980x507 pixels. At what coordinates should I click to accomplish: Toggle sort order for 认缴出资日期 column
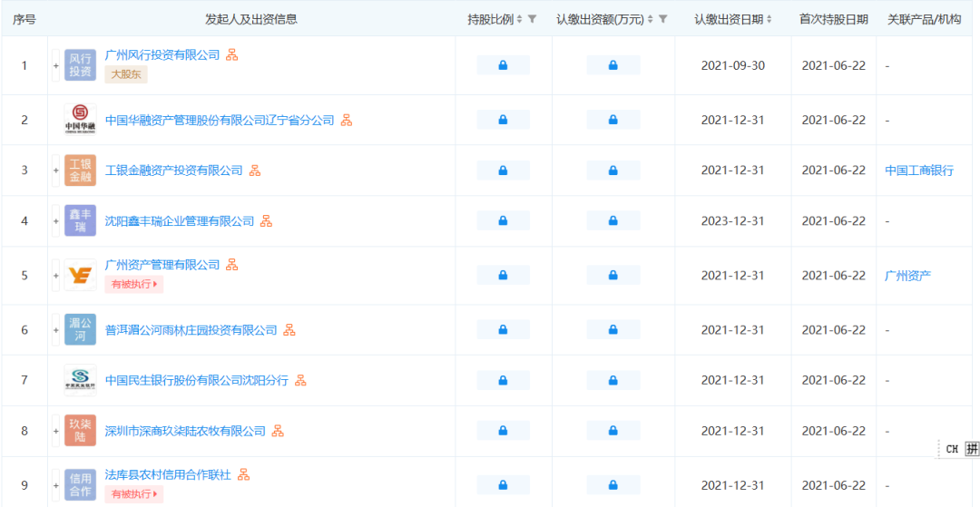(x=769, y=19)
